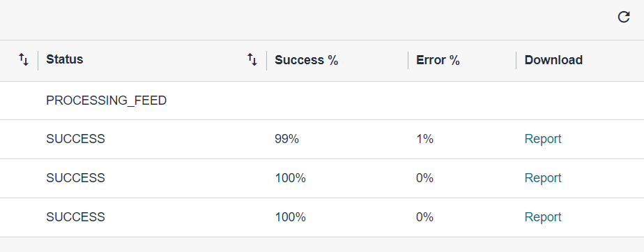Select the Success % column header
This screenshot has width=644, height=252.
click(x=307, y=60)
